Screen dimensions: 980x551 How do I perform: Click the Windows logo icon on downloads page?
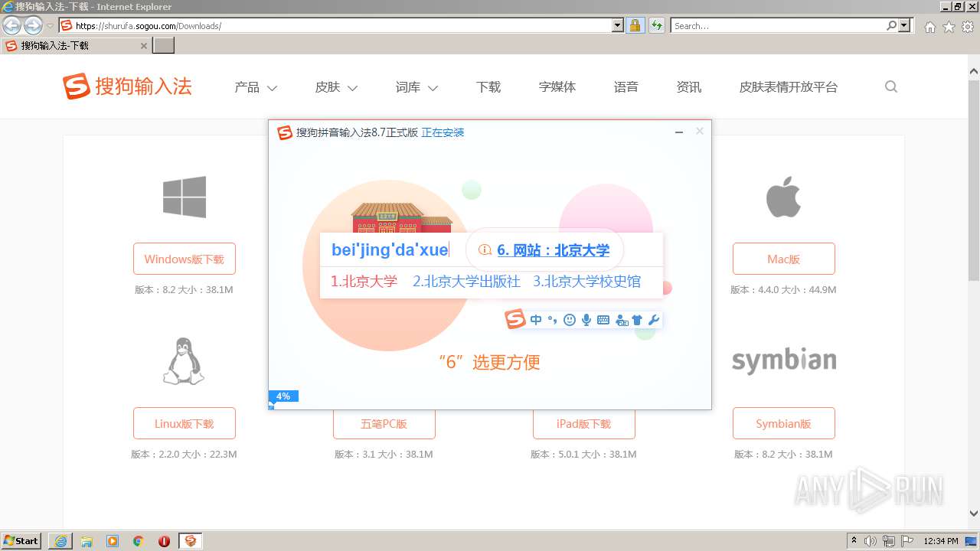pos(185,197)
